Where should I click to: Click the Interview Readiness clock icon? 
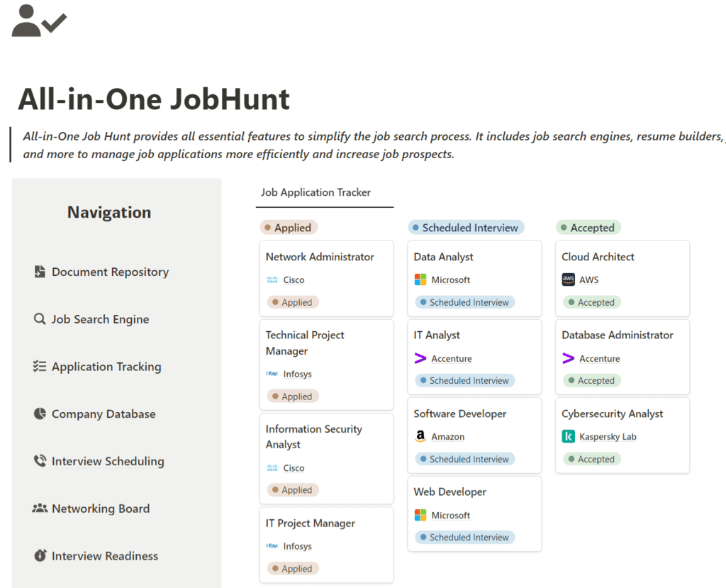40,555
